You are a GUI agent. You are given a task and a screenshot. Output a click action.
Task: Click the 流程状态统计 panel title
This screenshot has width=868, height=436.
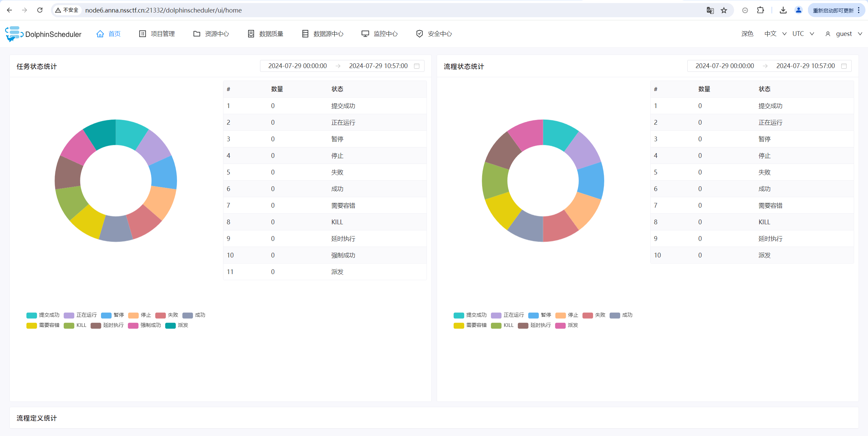[x=464, y=66]
